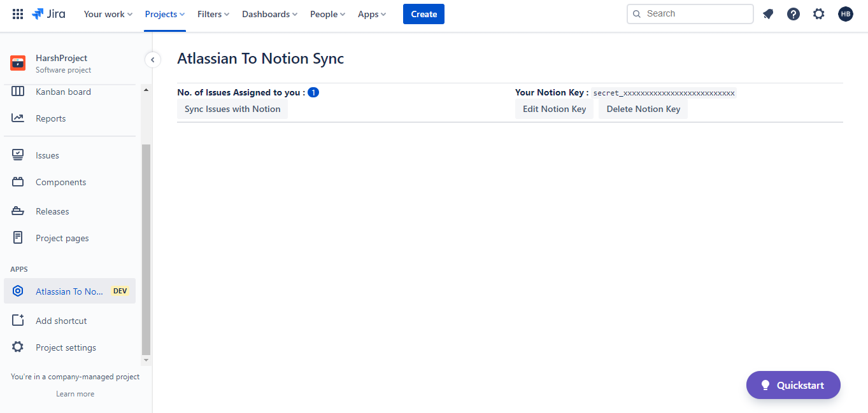Click the DEV badge on the app item
The height and width of the screenshot is (413, 868).
click(x=120, y=291)
